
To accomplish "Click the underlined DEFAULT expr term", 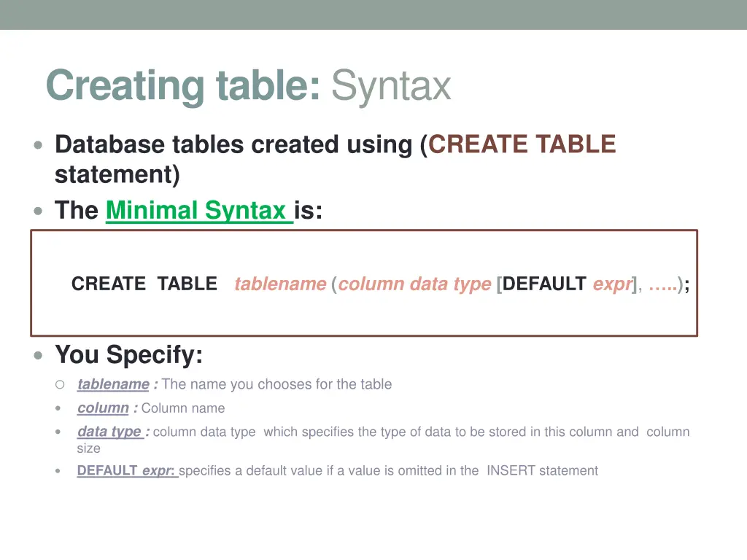I will click(x=126, y=471).
